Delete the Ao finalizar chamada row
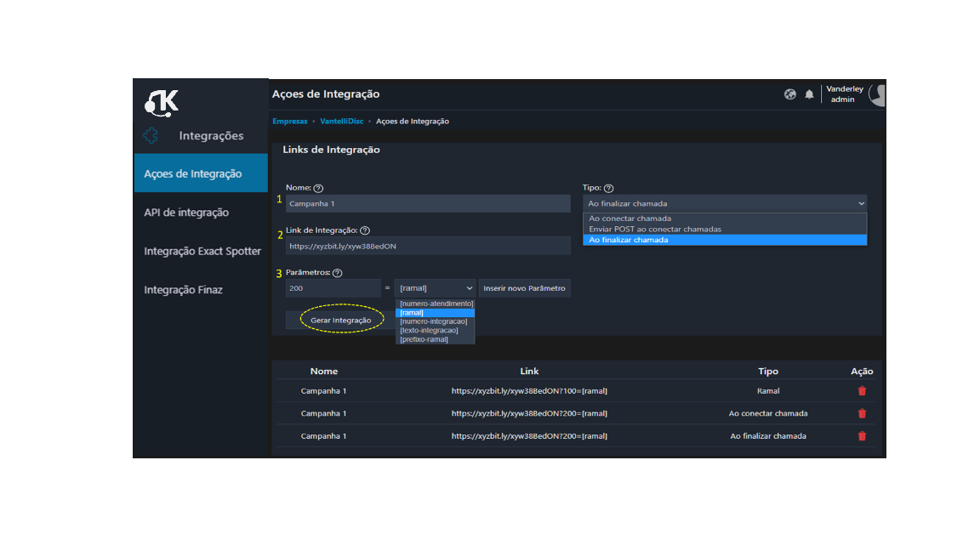980x551 pixels. (862, 436)
